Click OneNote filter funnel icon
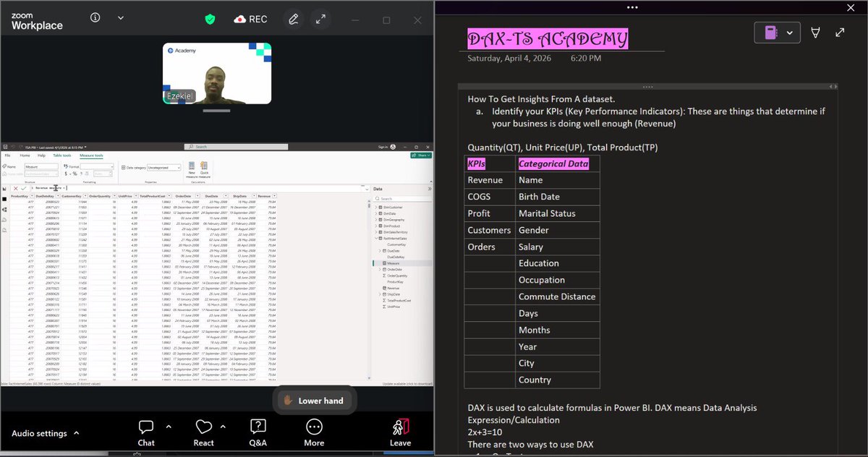The width and height of the screenshot is (868, 457). pos(815,33)
